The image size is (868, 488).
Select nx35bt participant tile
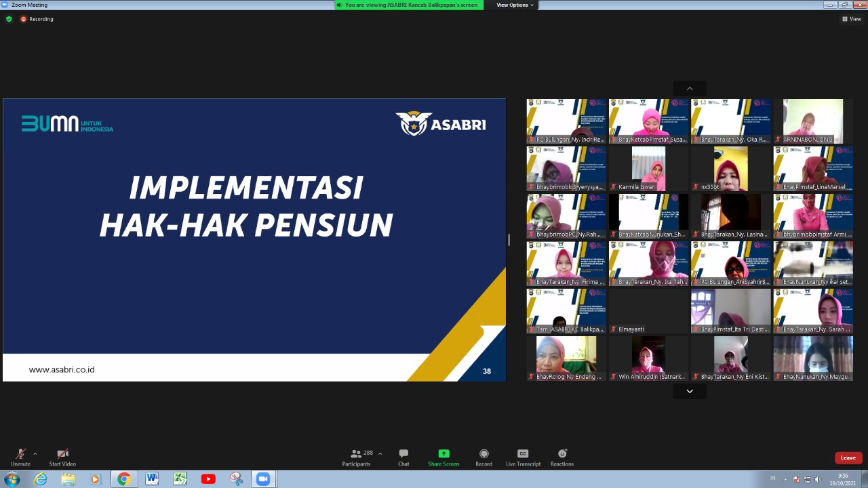[x=731, y=169]
